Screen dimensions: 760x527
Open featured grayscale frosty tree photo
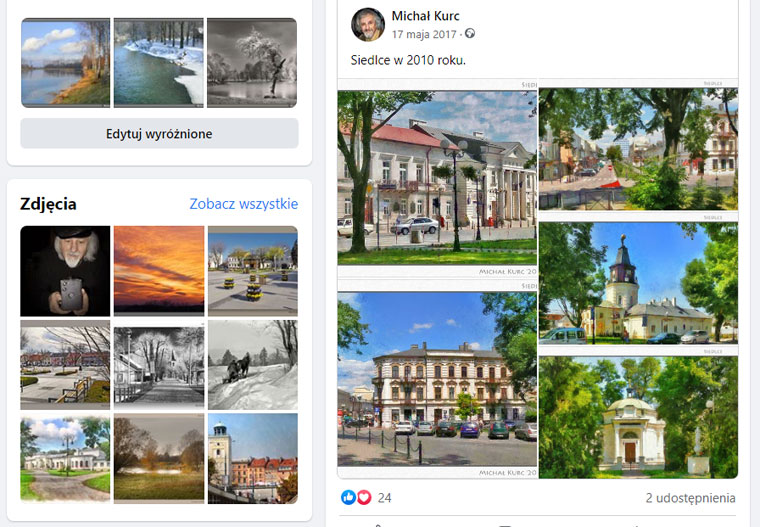(x=252, y=63)
